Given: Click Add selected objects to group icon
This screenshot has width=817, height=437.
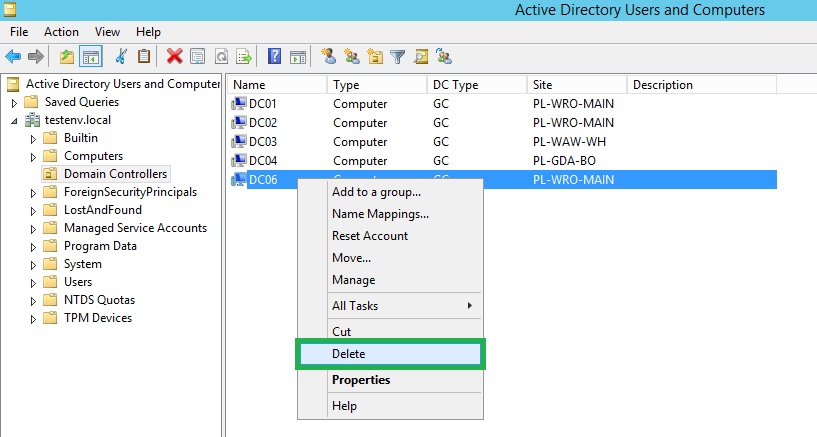Looking at the screenshot, I should click(x=444, y=56).
